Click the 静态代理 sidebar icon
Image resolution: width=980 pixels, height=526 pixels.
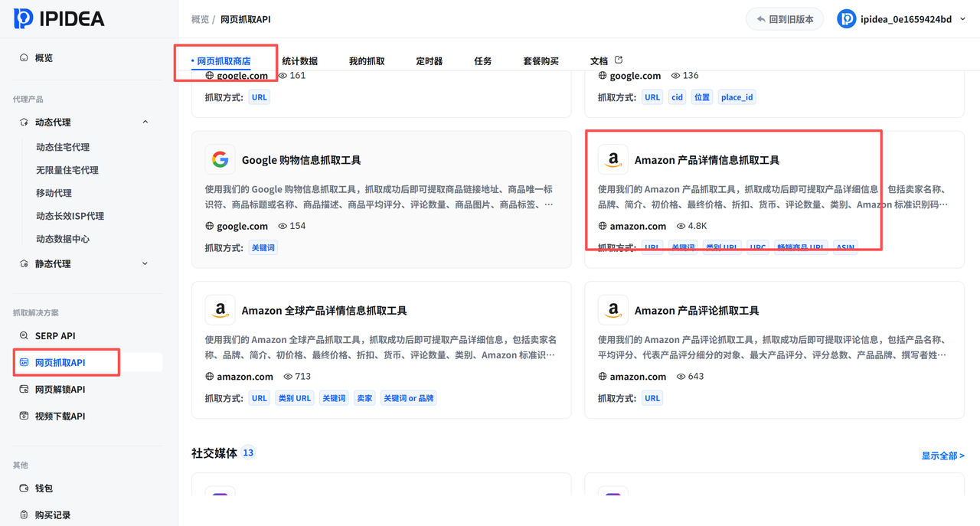(x=24, y=263)
